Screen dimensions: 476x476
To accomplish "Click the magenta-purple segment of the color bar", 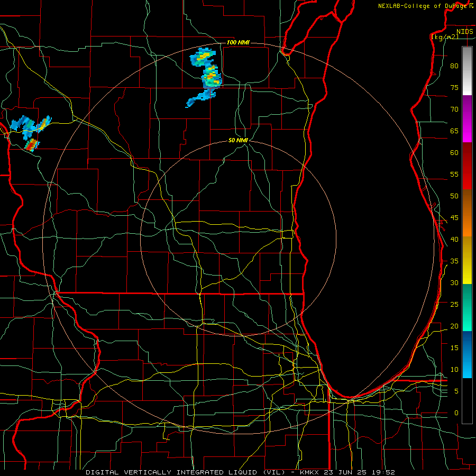I will tap(467, 119).
